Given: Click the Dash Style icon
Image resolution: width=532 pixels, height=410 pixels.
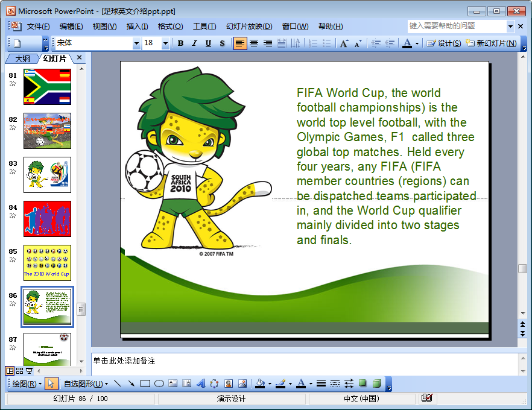Looking at the screenshot, I should 335,383.
